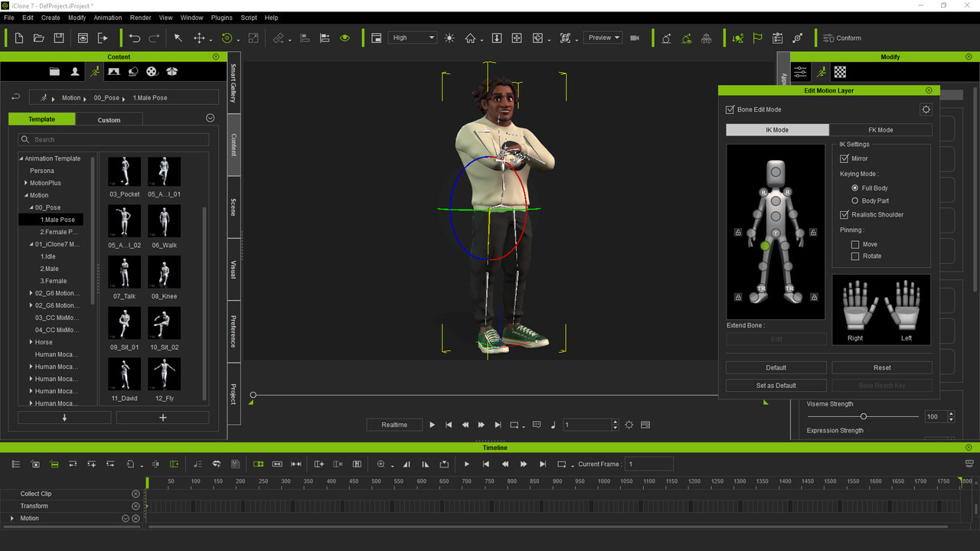980x551 pixels.
Task: Switch to the Custom tab
Action: click(109, 119)
